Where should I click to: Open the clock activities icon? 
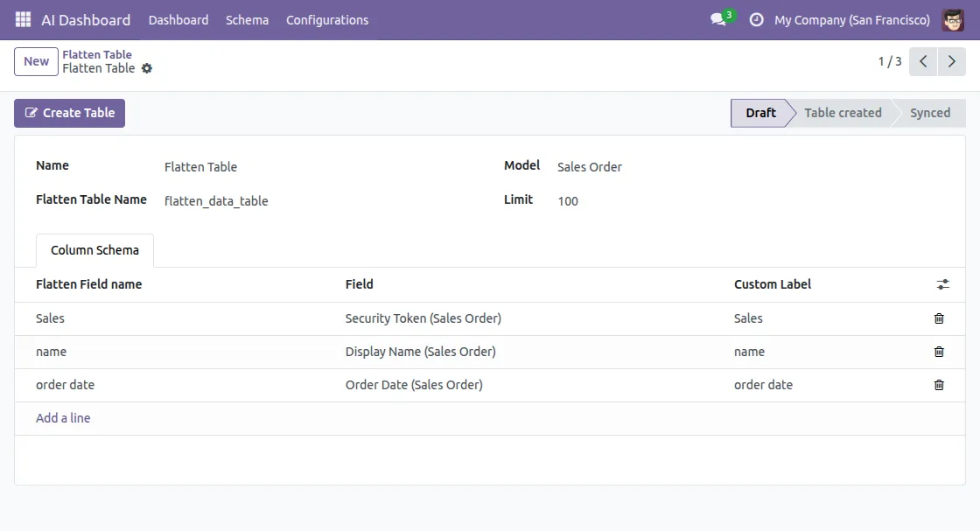(x=757, y=19)
